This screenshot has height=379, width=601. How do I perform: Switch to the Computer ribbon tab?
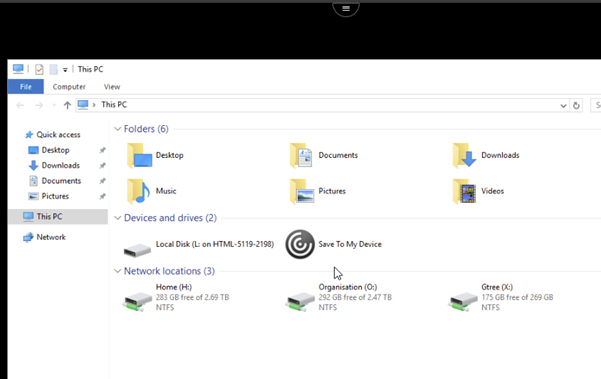pyautogui.click(x=69, y=87)
